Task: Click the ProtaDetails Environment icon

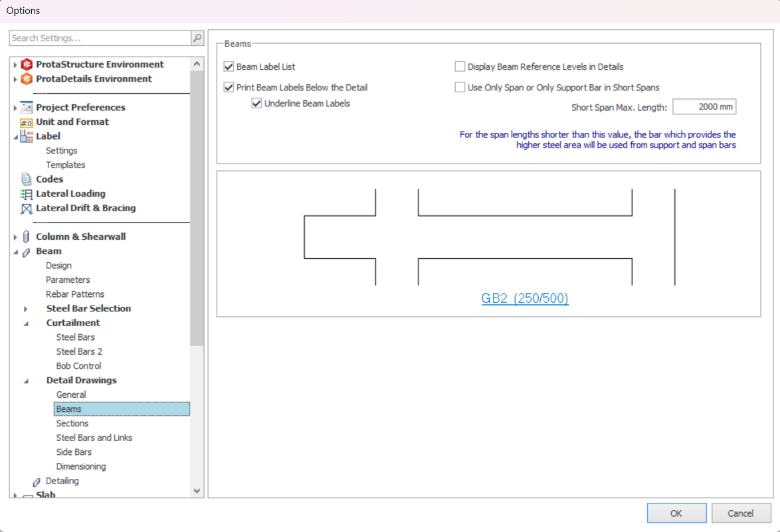Action: [27, 79]
